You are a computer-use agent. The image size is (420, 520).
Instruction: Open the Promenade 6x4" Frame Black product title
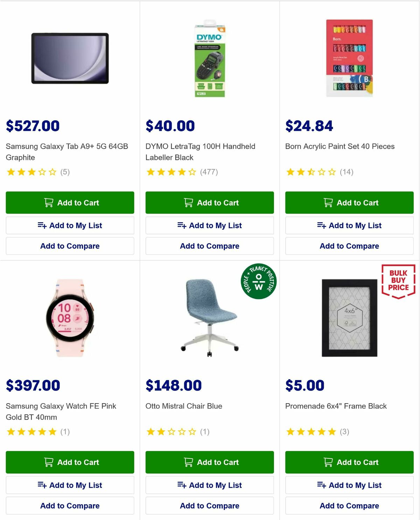(336, 406)
